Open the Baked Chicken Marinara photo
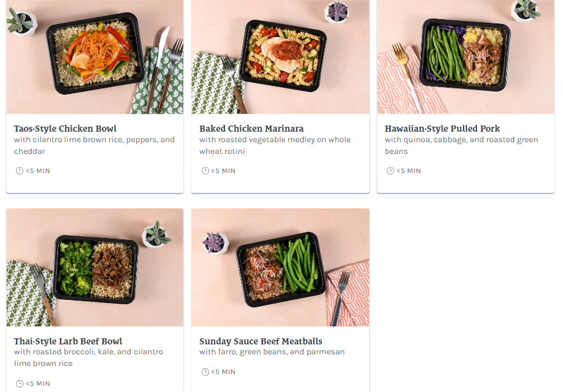This screenshot has width=563, height=392. [281, 57]
